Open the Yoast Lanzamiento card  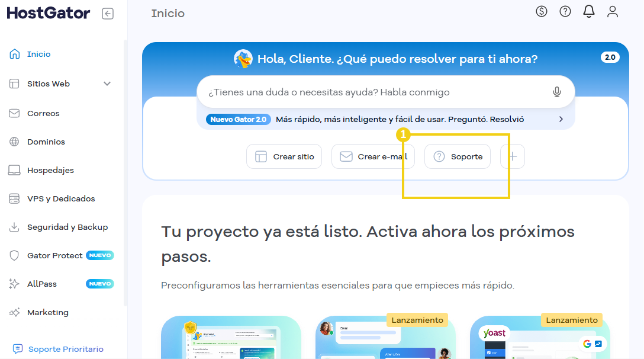(x=540, y=338)
